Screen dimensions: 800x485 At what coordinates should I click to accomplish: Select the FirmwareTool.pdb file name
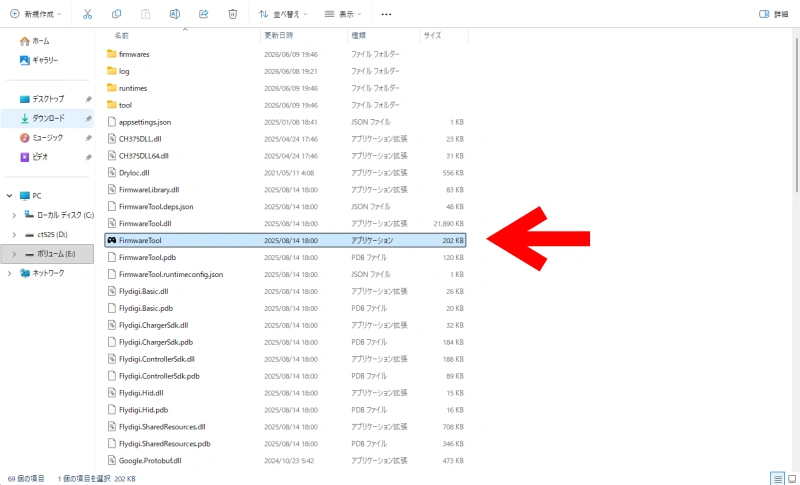147,258
